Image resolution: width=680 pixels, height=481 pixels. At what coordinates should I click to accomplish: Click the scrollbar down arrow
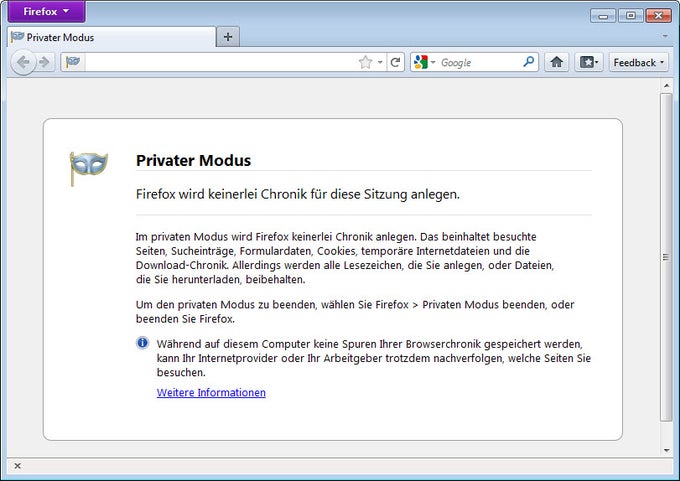point(667,450)
